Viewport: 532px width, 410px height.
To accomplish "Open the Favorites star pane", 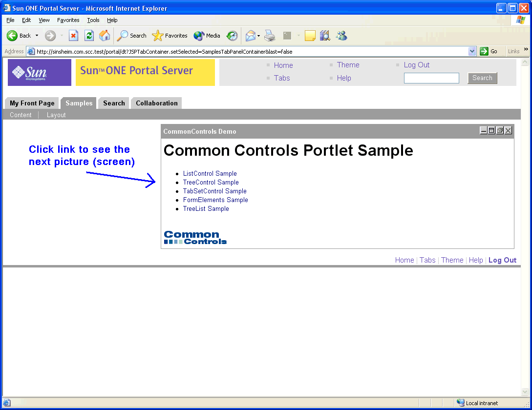I will [170, 36].
